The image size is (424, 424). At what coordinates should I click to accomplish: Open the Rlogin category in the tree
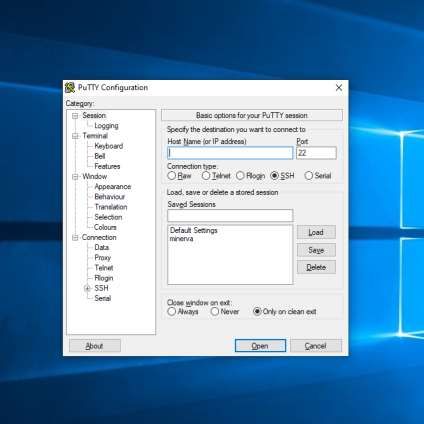coord(104,278)
